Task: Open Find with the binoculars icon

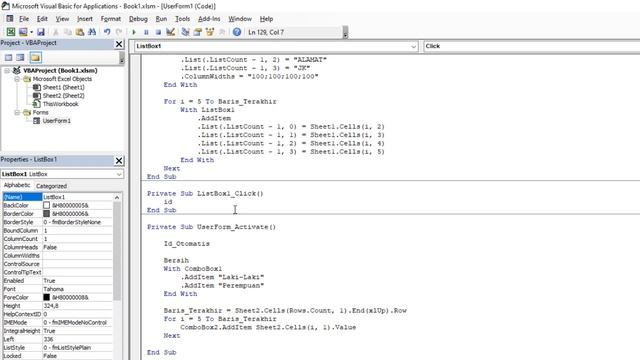Action: pyautogui.click(x=92, y=32)
